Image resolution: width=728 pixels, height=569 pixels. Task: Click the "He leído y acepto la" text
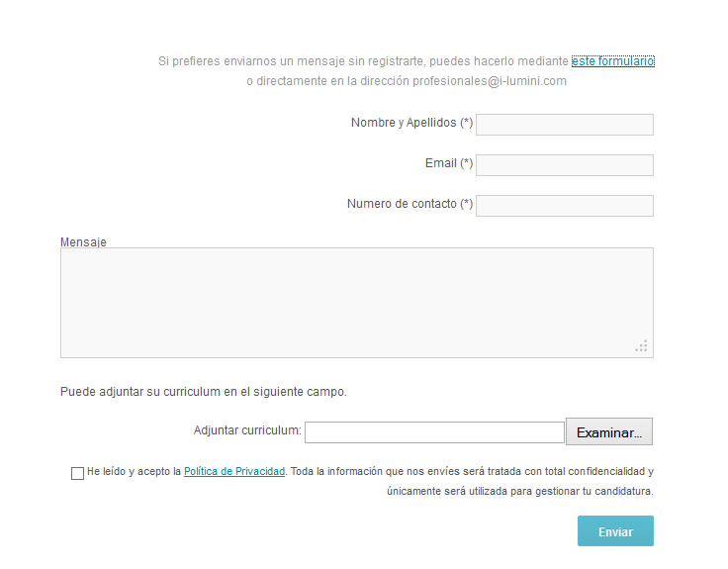[135, 472]
